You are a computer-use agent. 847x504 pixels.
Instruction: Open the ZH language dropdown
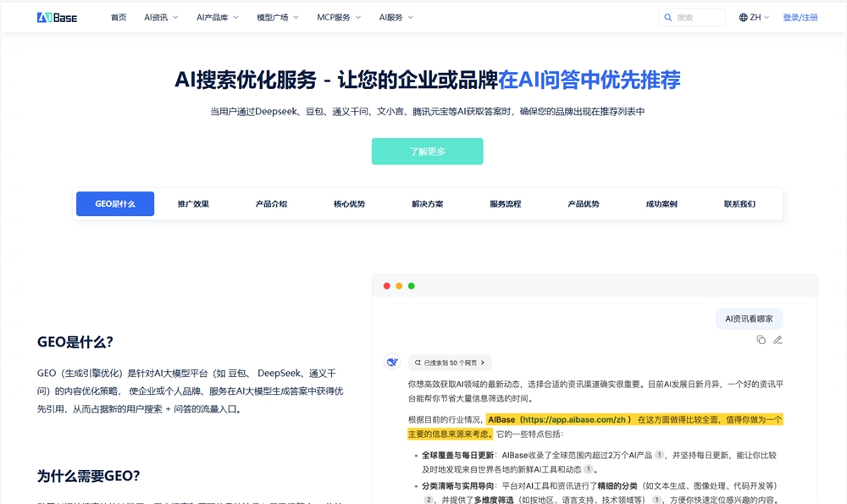click(754, 16)
